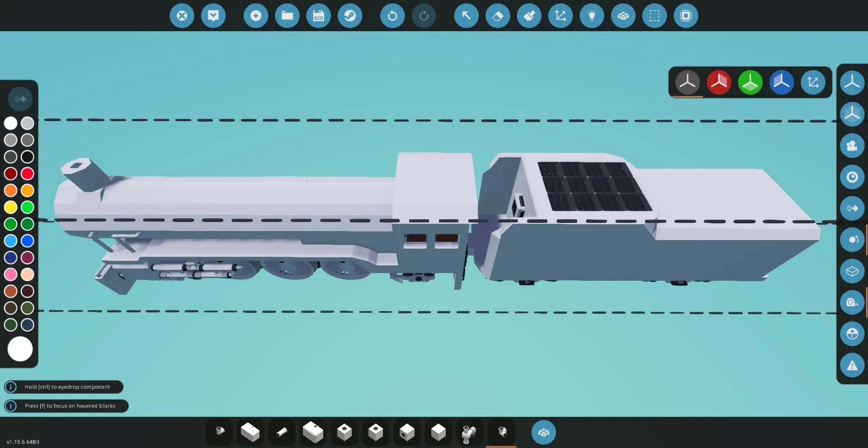
Task: Toggle red axis mirror mode
Action: (x=718, y=82)
